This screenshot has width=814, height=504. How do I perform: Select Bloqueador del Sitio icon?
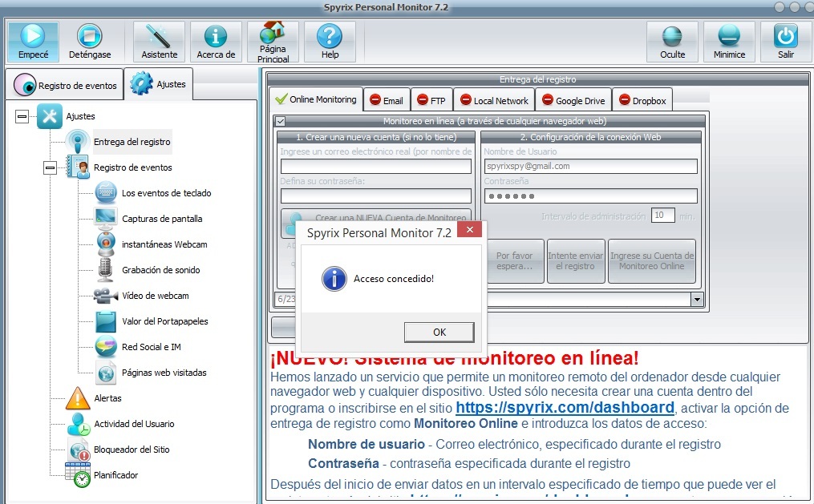pyautogui.click(x=79, y=450)
